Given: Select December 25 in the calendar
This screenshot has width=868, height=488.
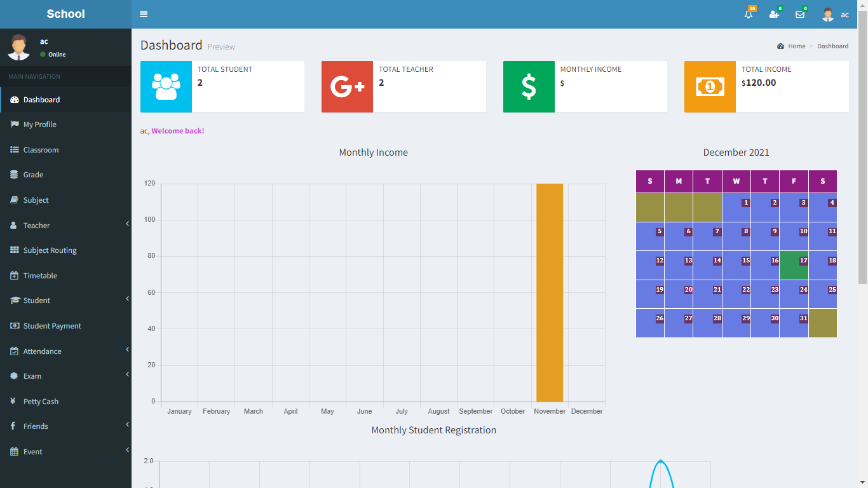Looking at the screenshot, I should coord(823,294).
